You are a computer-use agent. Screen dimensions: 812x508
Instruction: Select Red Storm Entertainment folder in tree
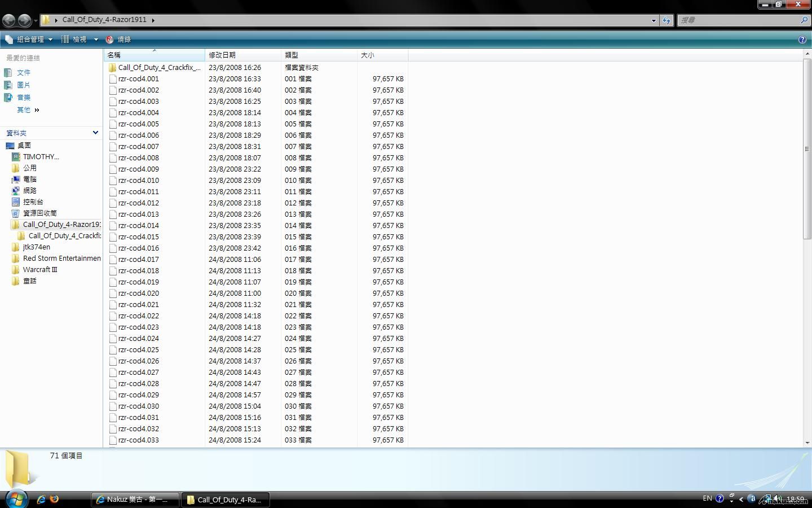62,259
